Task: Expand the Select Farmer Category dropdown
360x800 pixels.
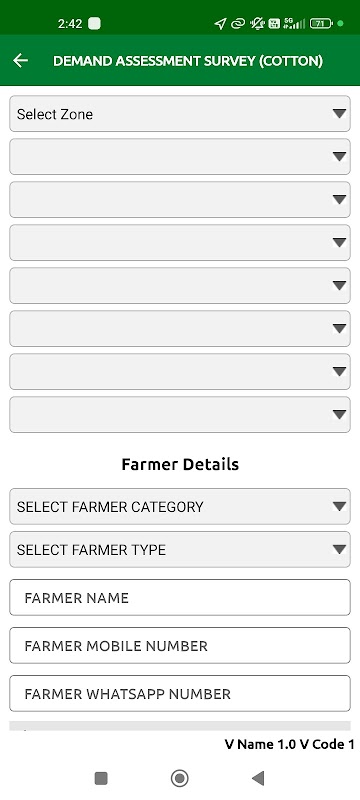Action: click(x=180, y=507)
